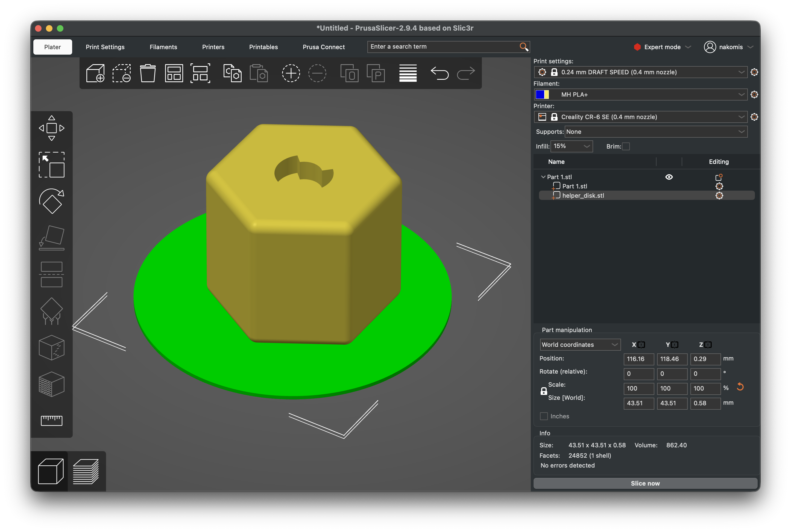
Task: Open the Filaments tab
Action: (163, 47)
